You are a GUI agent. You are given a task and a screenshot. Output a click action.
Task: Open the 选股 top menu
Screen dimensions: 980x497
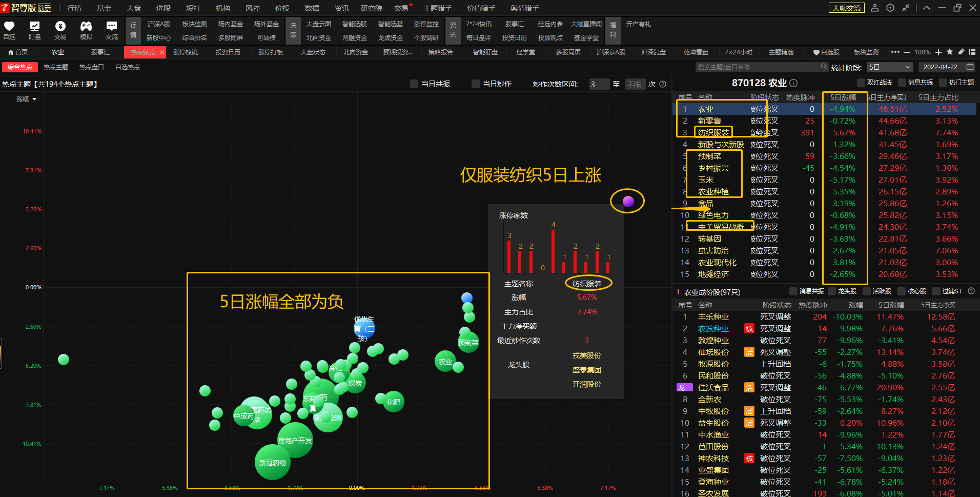[164, 8]
